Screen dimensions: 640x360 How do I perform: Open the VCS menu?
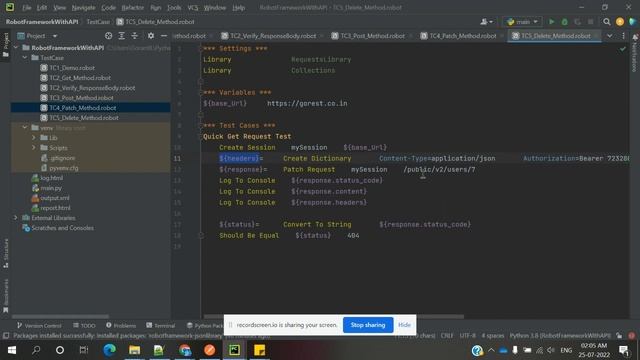(x=193, y=7)
